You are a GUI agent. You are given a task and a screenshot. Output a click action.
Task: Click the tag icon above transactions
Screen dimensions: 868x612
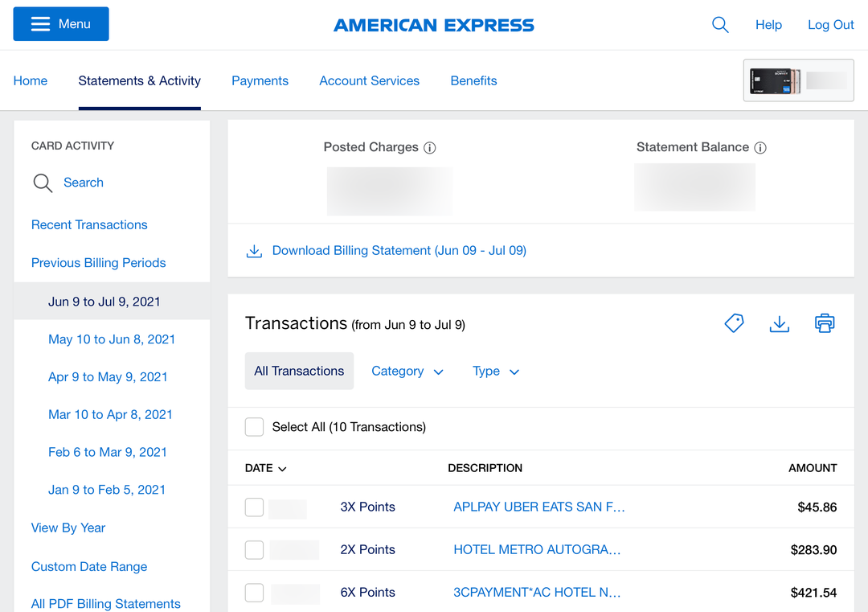click(734, 322)
